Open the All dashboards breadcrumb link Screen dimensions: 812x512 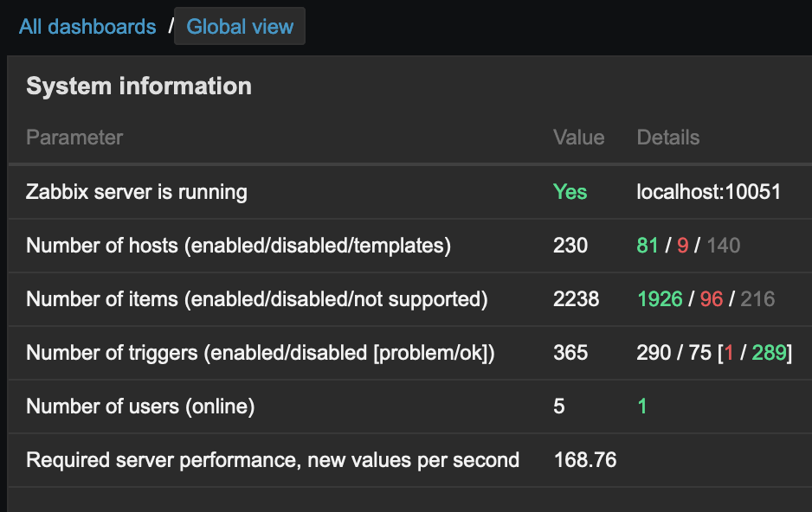[87, 27]
